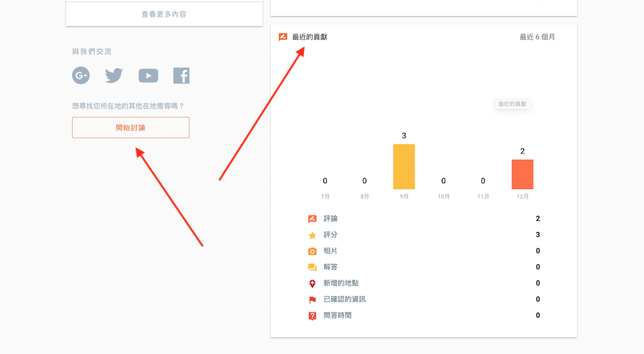Click the 評論 row label
644x354 pixels.
[x=330, y=219]
